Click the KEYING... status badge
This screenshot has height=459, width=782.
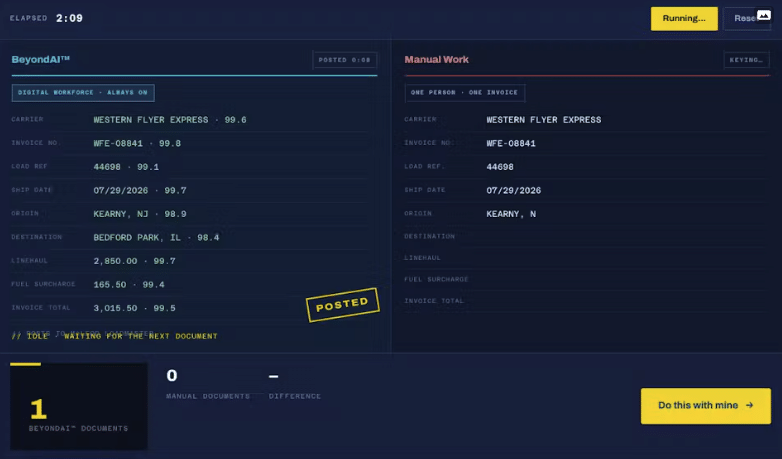point(746,60)
